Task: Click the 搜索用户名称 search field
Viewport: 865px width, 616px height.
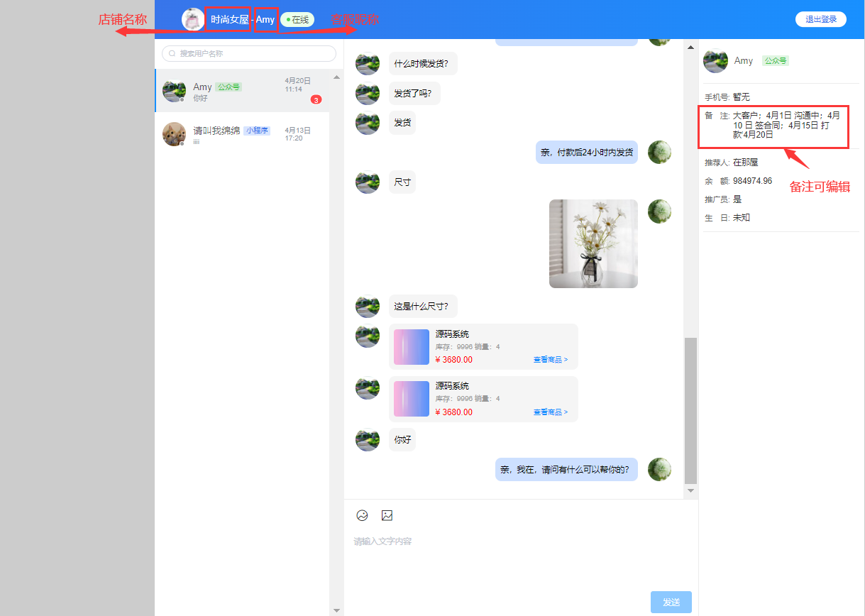Action: pyautogui.click(x=252, y=54)
